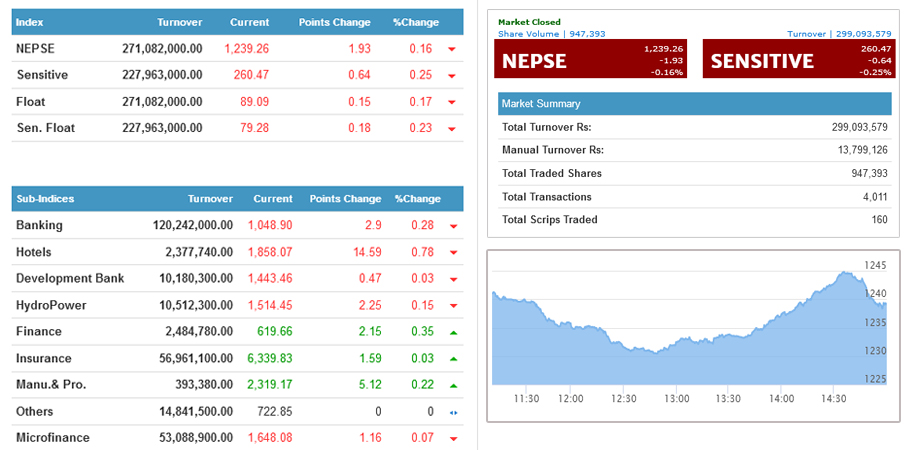Screen dimensions: 920x450
Task: Click Points Change header in Index table
Action: pyautogui.click(x=334, y=23)
